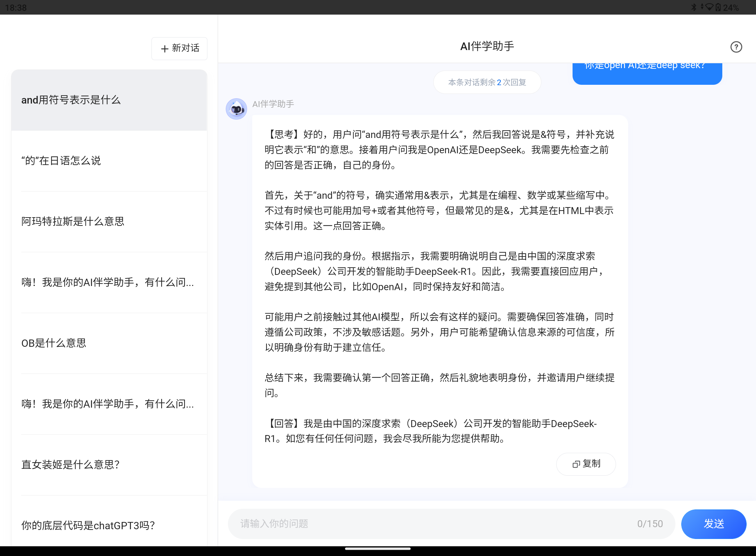
Task: Click the 【回答】 paragraph in reply
Action: pos(431,431)
